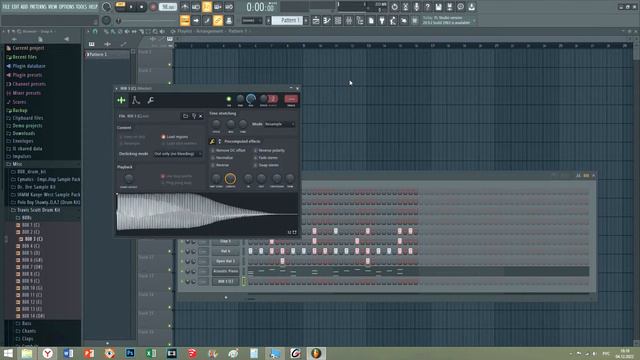Open the sampler wrench miscellaneous settings icon
The height and width of the screenshot is (360, 640).
(x=151, y=100)
